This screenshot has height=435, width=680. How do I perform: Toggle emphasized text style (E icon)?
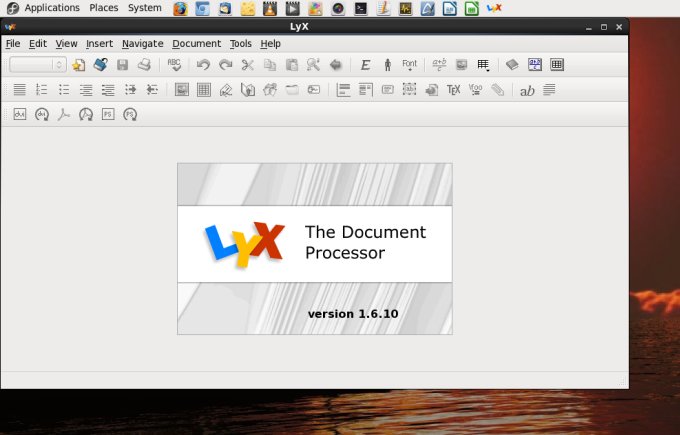365,65
